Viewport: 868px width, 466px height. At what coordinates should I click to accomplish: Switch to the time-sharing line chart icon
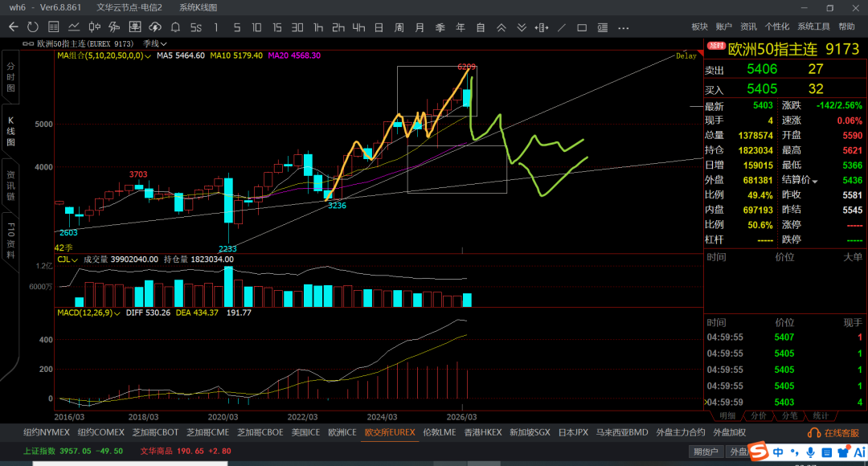(x=74, y=27)
